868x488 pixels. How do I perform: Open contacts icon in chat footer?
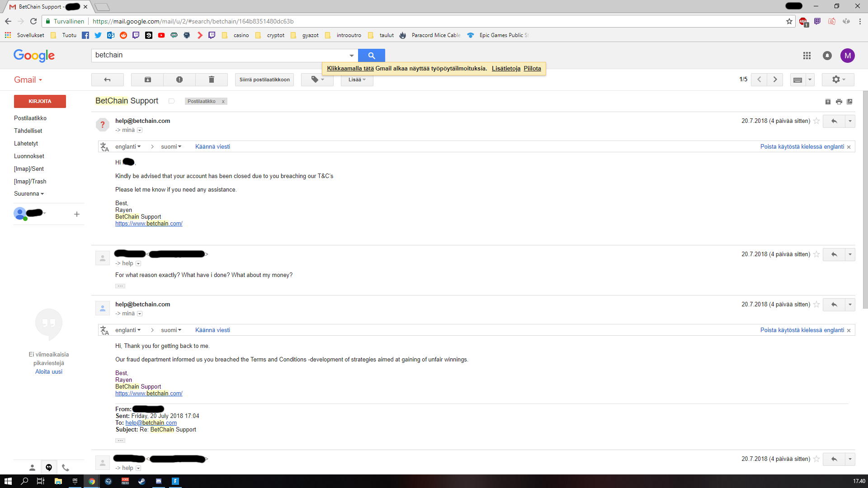pos(32,468)
